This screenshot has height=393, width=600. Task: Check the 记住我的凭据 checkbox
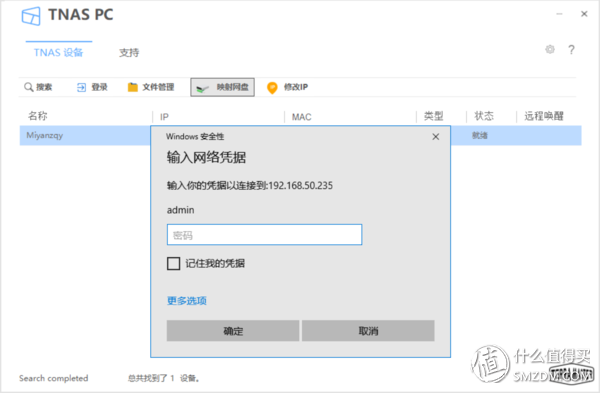173,263
